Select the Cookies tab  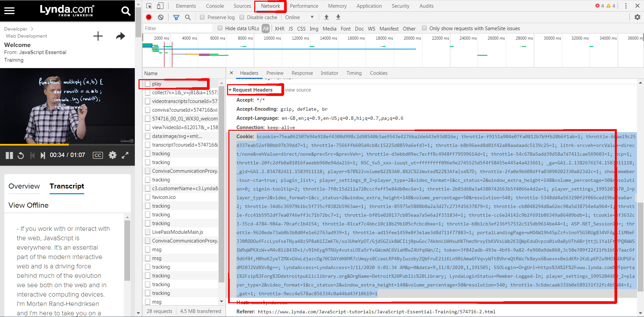pyautogui.click(x=379, y=73)
